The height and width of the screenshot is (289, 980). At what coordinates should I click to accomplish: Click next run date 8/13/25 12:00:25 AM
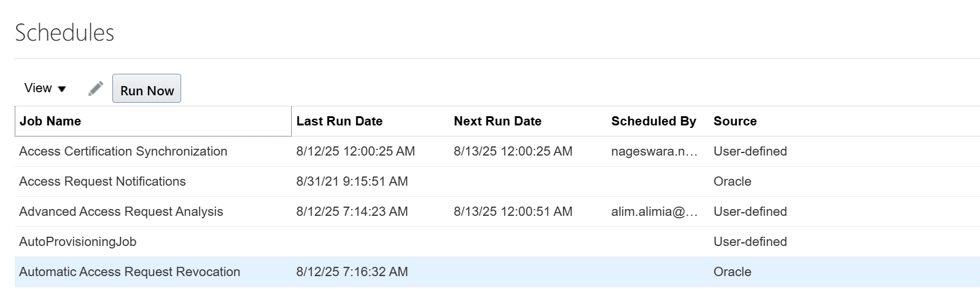click(x=513, y=151)
